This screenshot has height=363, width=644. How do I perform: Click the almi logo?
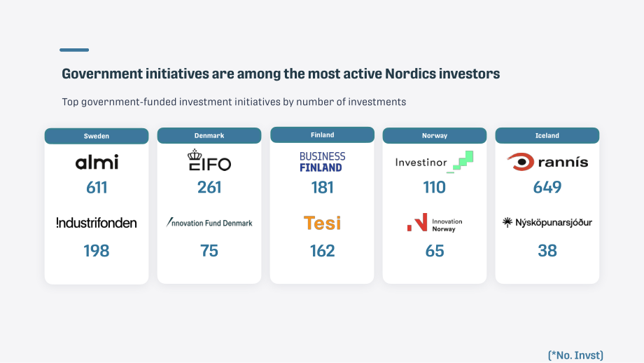click(x=97, y=162)
